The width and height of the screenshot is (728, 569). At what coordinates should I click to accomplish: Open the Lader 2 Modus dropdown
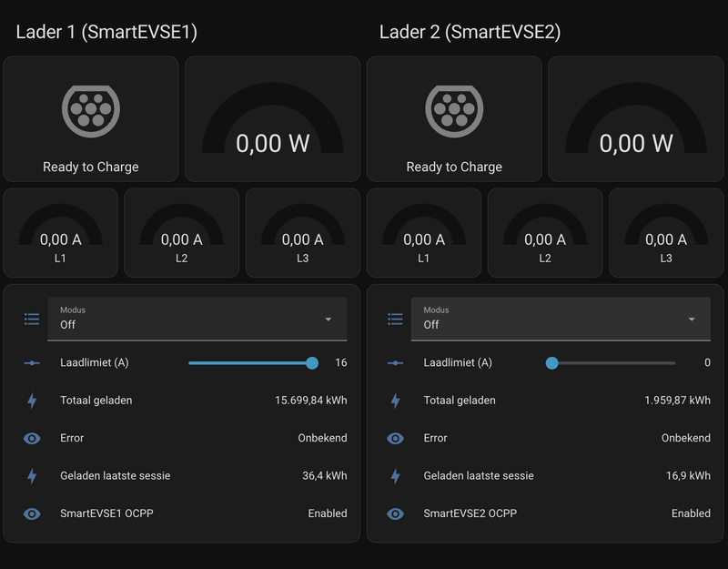[x=561, y=320]
